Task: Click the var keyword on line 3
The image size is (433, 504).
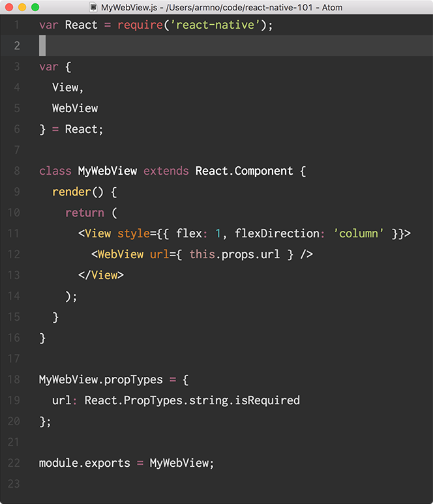Action: pyautogui.click(x=48, y=67)
